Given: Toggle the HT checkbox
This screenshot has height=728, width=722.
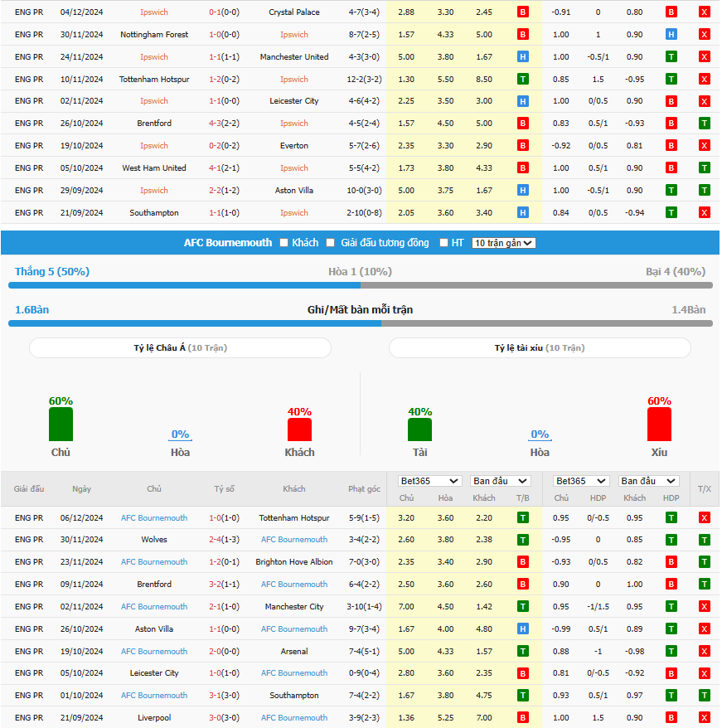Looking at the screenshot, I should click(x=443, y=243).
